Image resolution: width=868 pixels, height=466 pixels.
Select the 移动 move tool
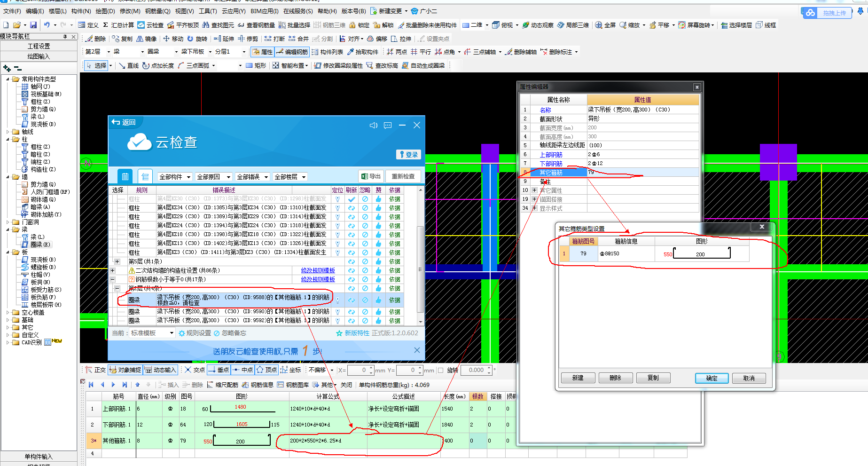pyautogui.click(x=173, y=39)
